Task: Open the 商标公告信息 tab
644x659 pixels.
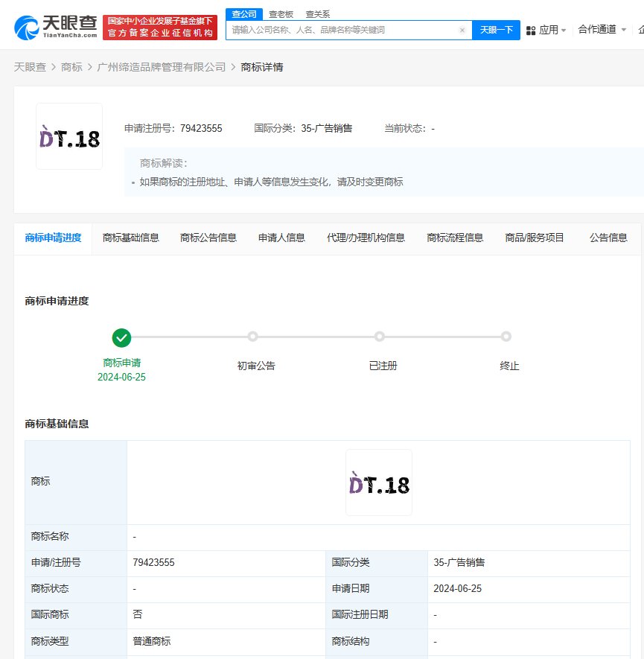Action: coord(208,238)
